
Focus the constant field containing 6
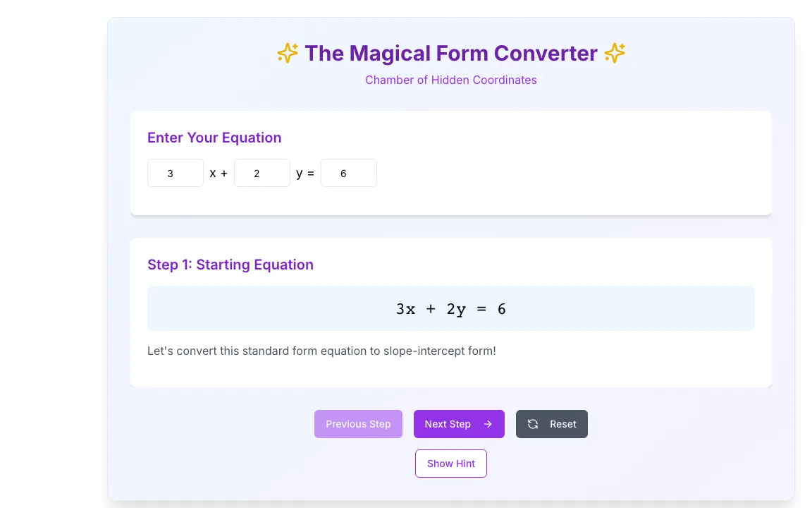(x=348, y=173)
